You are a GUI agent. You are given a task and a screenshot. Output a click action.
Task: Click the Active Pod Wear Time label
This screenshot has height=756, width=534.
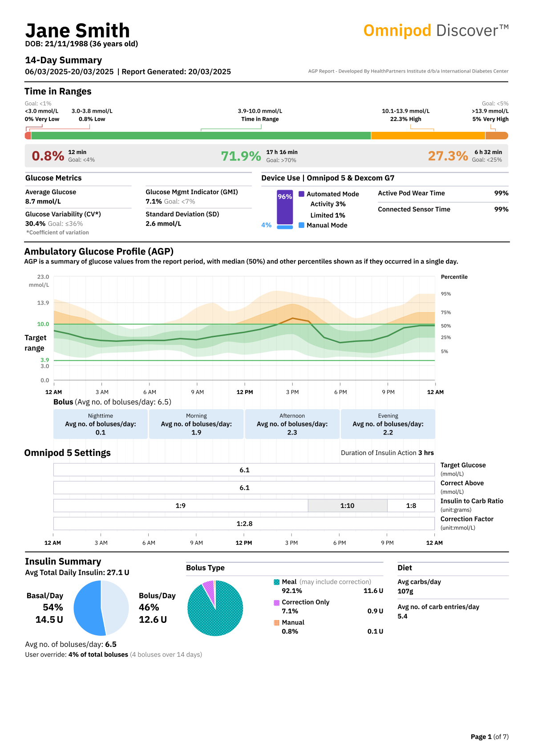click(x=411, y=193)
